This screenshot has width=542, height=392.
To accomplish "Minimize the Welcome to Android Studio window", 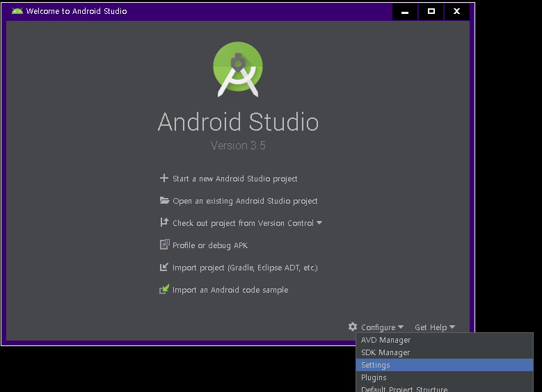I will click(405, 11).
